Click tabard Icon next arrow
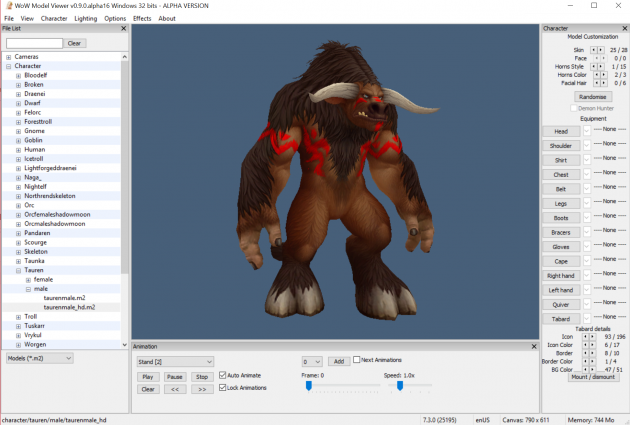Viewport: 630px width, 425px height. pyautogui.click(x=593, y=337)
